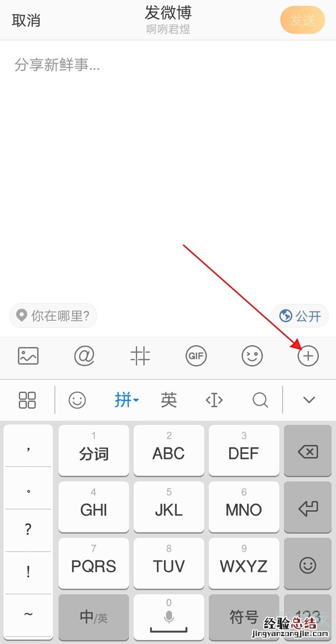The image size is (336, 644).
Task: Switch to 英 English input tab
Action: pos(169,400)
